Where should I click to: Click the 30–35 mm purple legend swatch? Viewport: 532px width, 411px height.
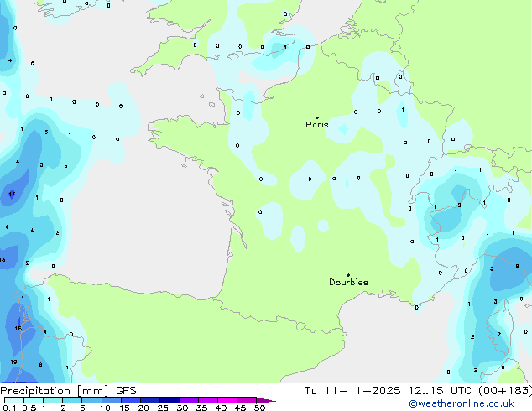(189, 400)
